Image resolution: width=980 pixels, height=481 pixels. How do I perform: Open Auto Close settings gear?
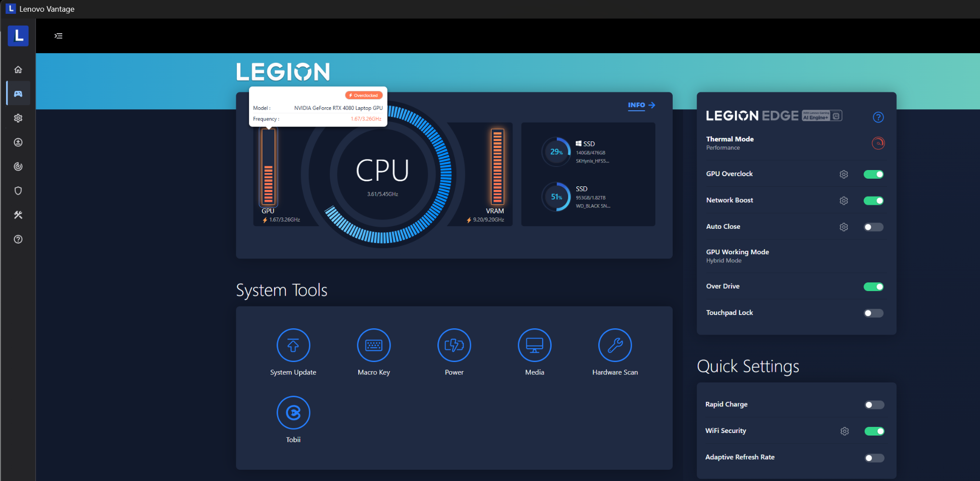coord(844,227)
